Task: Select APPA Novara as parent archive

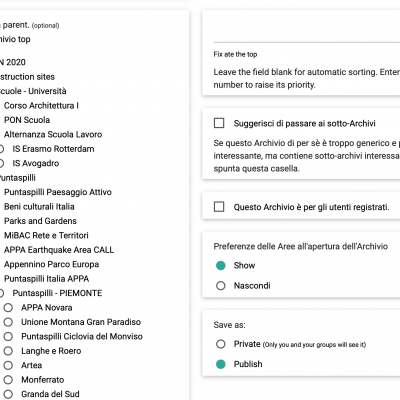Action: (8, 307)
